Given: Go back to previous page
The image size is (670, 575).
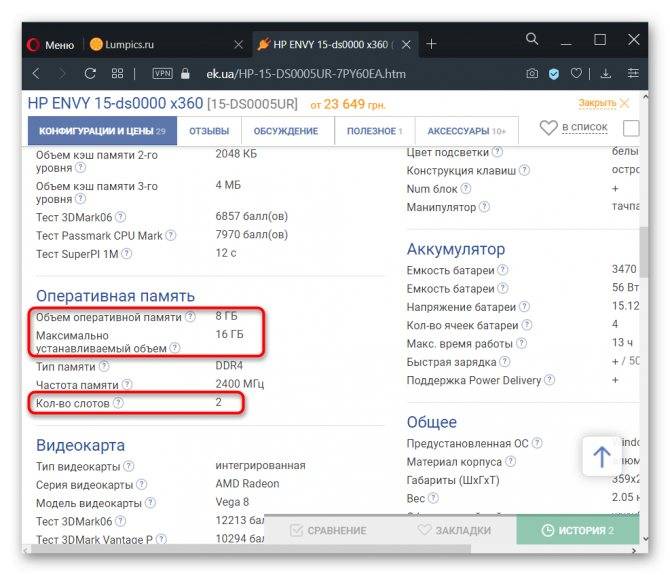Looking at the screenshot, I should 36,73.
